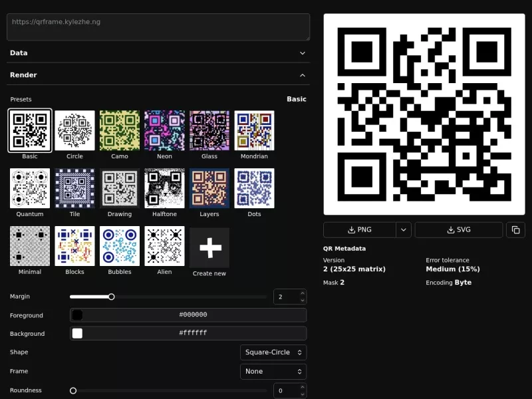Choose the Dots preset

[254, 188]
